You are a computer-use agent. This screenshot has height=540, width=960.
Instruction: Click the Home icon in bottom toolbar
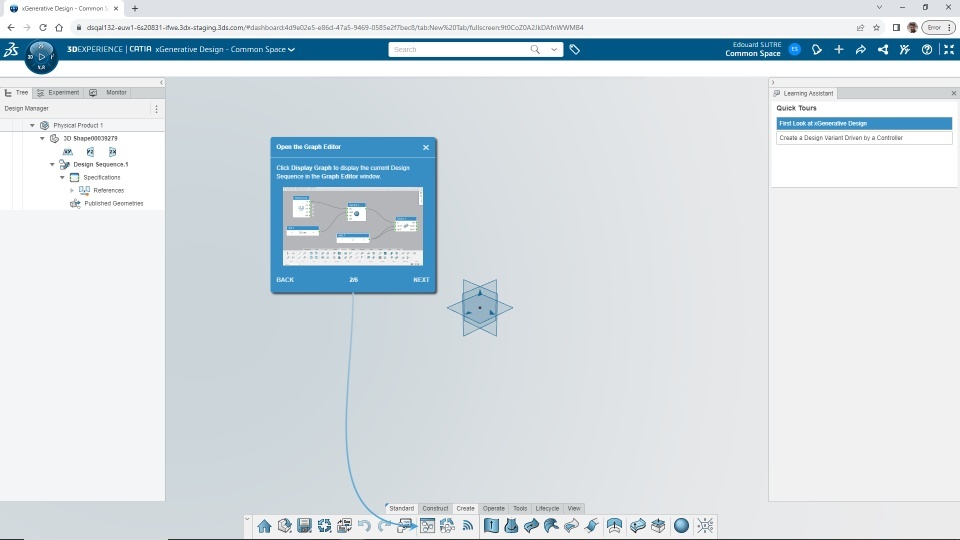click(264, 526)
